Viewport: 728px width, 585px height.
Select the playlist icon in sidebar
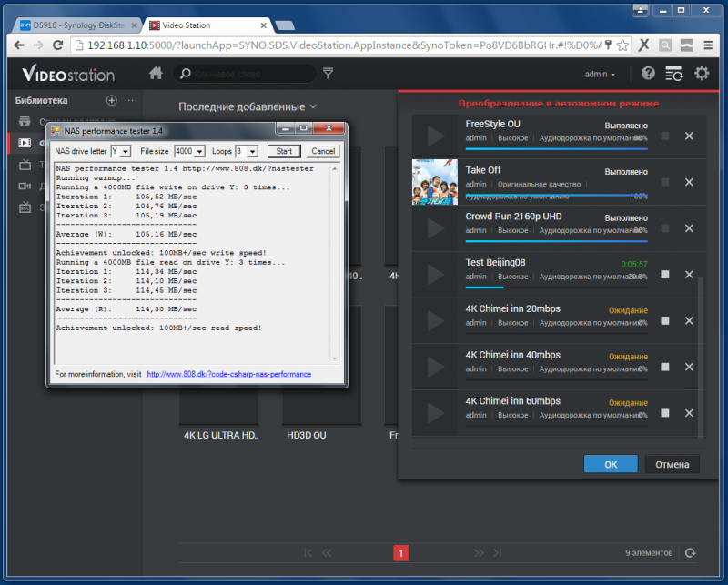click(x=25, y=122)
